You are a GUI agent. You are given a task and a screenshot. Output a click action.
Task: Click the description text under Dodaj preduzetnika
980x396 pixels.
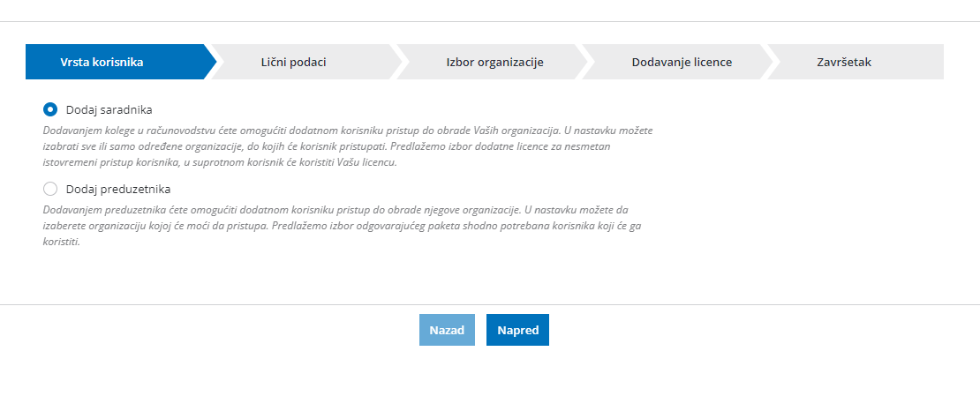click(x=342, y=226)
